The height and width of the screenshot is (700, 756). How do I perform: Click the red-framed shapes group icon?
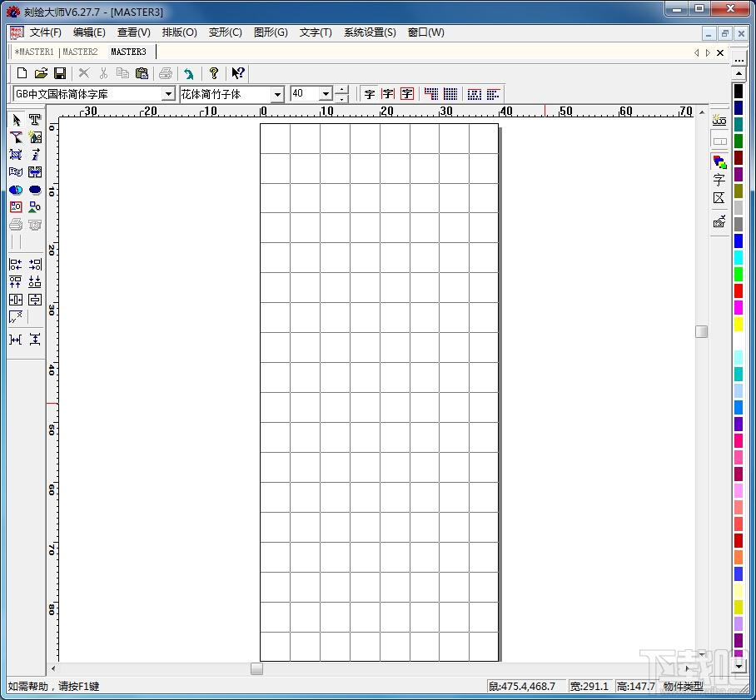16,207
